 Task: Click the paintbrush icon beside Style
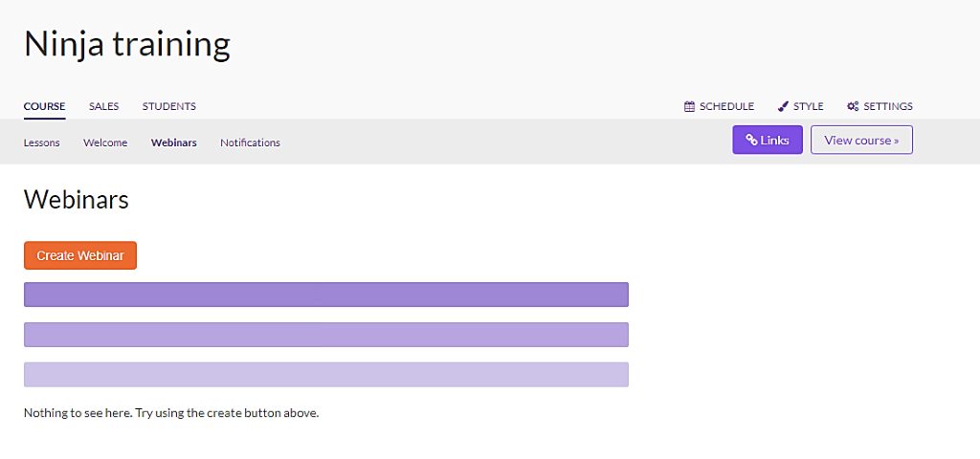point(783,106)
